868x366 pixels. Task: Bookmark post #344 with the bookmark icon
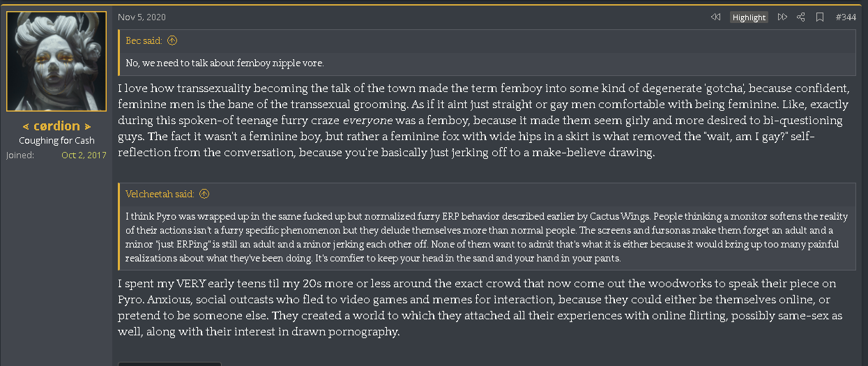click(820, 17)
